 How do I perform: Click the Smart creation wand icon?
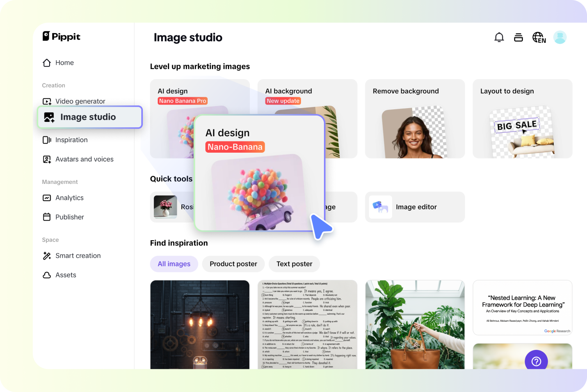pos(47,256)
